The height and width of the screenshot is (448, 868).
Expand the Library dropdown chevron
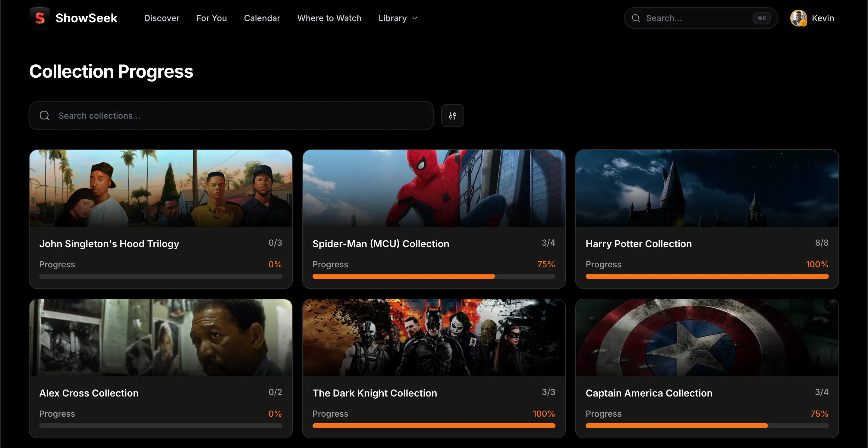point(415,18)
